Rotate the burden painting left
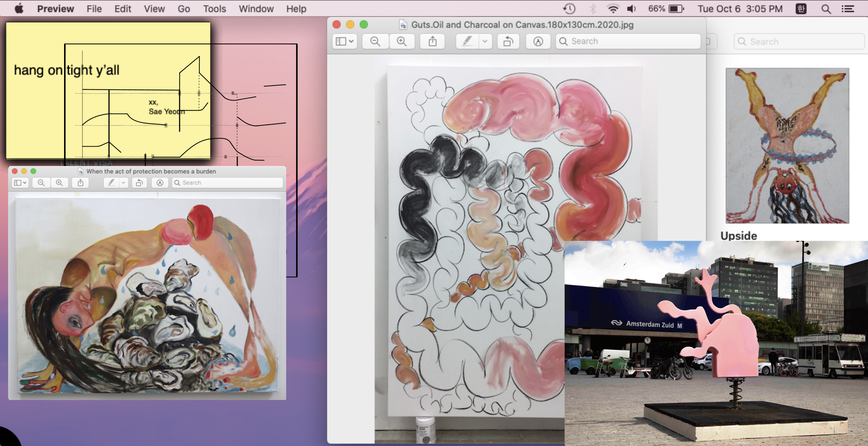The image size is (868, 446). tap(139, 183)
